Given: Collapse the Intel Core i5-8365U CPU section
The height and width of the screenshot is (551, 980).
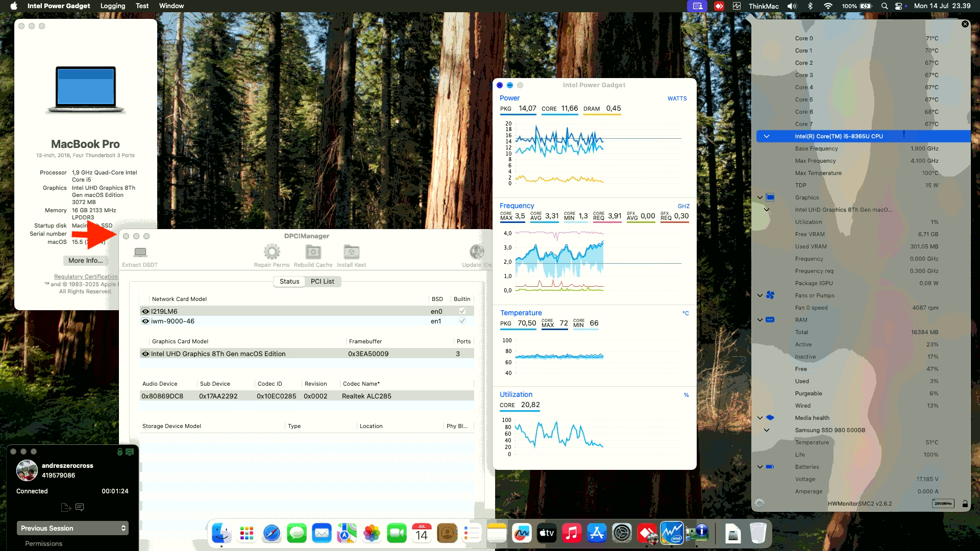Looking at the screenshot, I should [x=766, y=136].
